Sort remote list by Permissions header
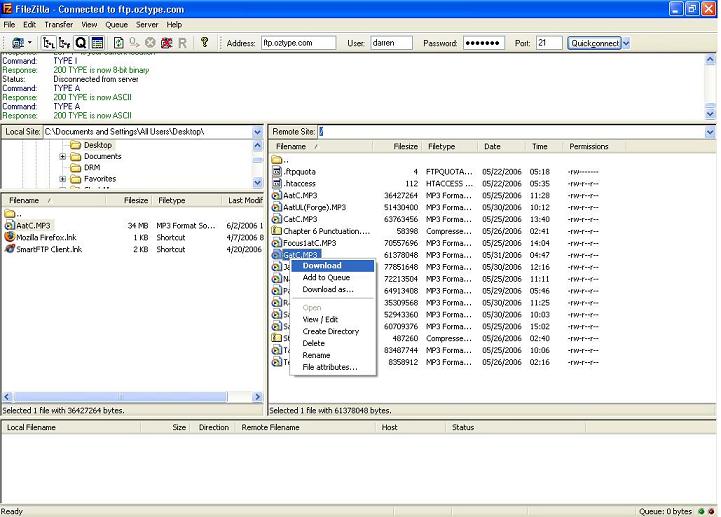 [593, 147]
